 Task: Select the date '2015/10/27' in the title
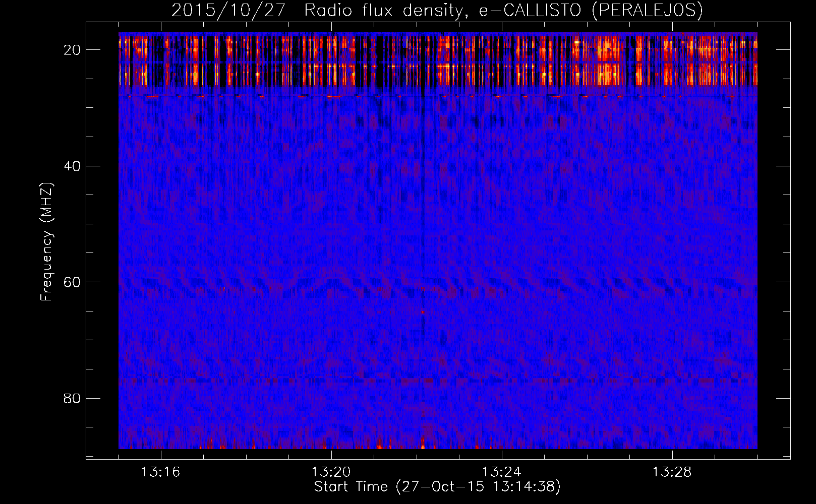[x=228, y=11]
